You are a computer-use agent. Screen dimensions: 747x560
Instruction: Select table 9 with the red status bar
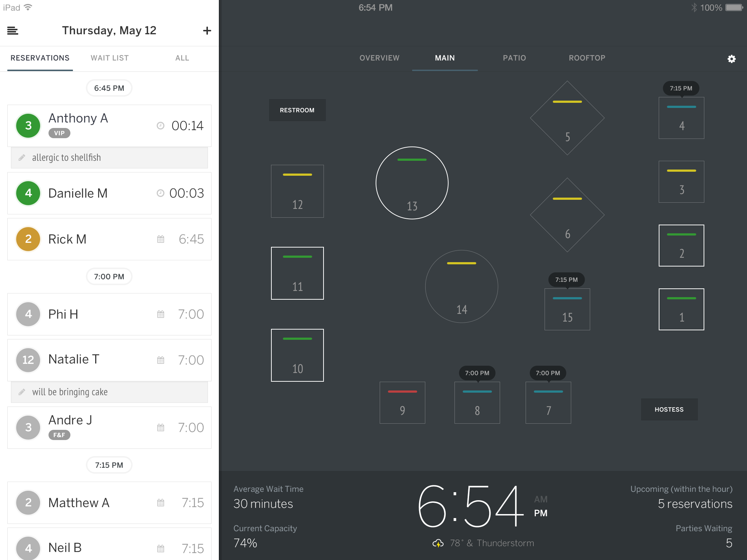[402, 402]
